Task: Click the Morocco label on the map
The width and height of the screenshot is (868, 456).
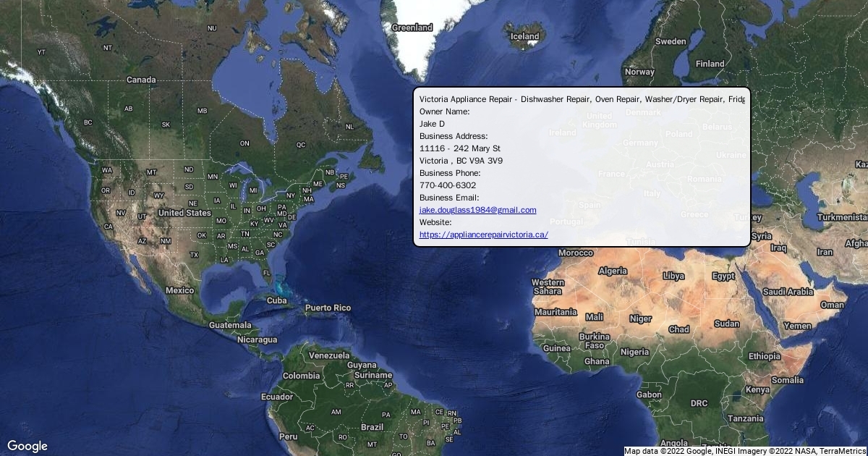Action: pos(575,253)
